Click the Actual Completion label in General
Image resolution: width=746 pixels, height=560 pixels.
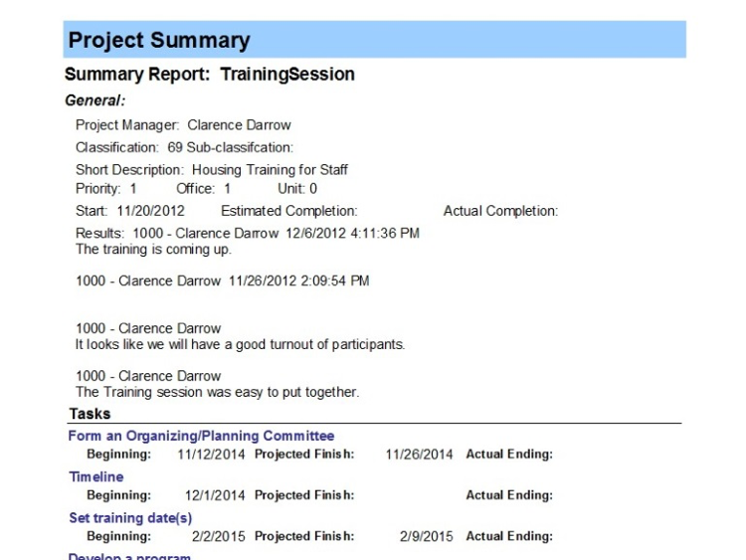tap(500, 211)
